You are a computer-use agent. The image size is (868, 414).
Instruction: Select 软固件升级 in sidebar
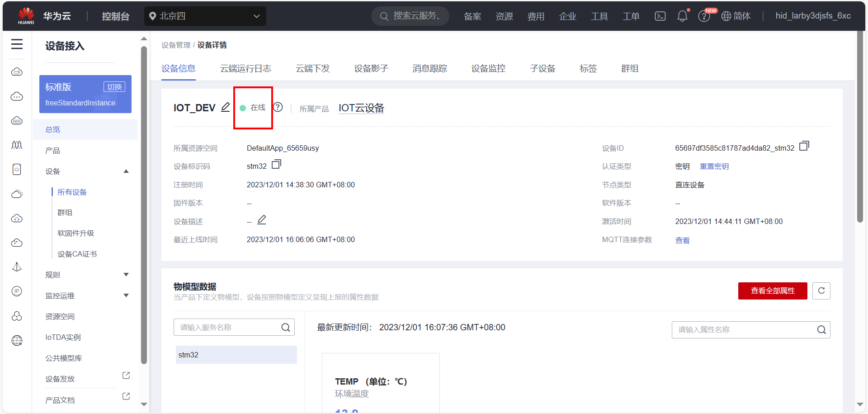75,233
